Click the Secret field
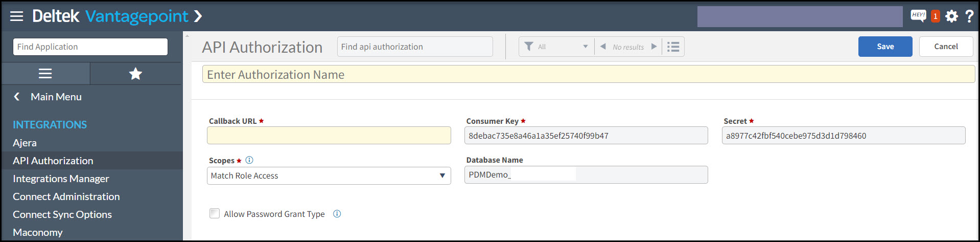The width and height of the screenshot is (980, 242). [844, 136]
